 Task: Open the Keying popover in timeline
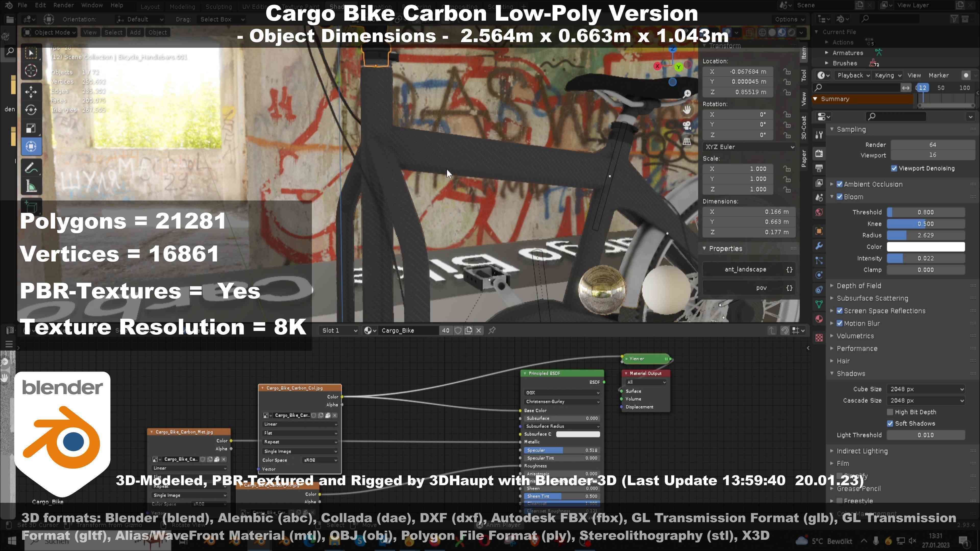coord(888,75)
